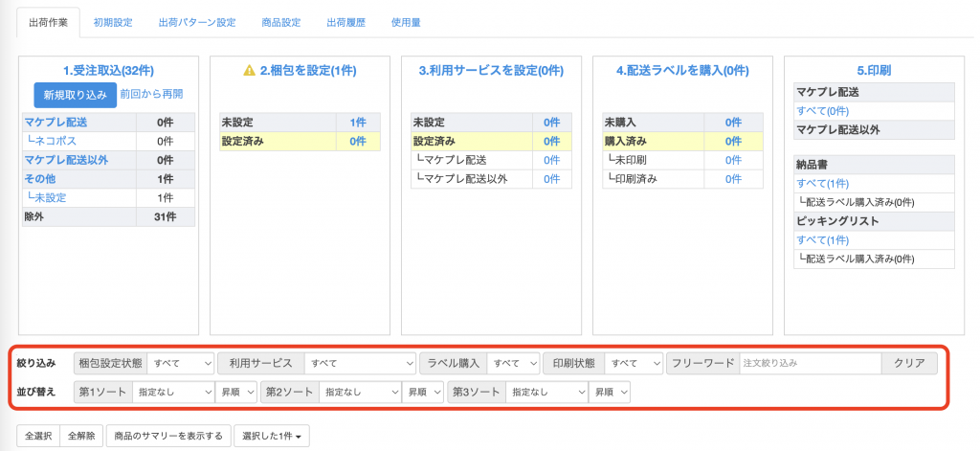This screenshot has width=980, height=451.
Task: Click the 全選択 button
Action: click(38, 436)
